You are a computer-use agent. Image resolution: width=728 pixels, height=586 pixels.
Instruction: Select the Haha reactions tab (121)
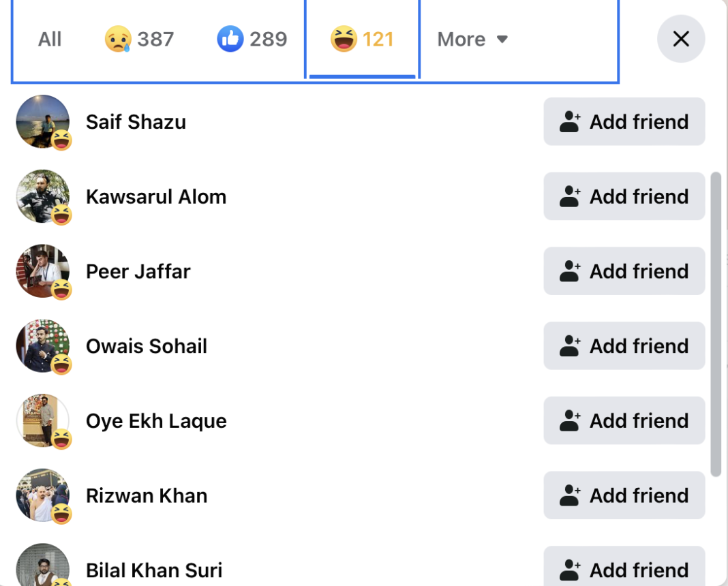pyautogui.click(x=362, y=40)
